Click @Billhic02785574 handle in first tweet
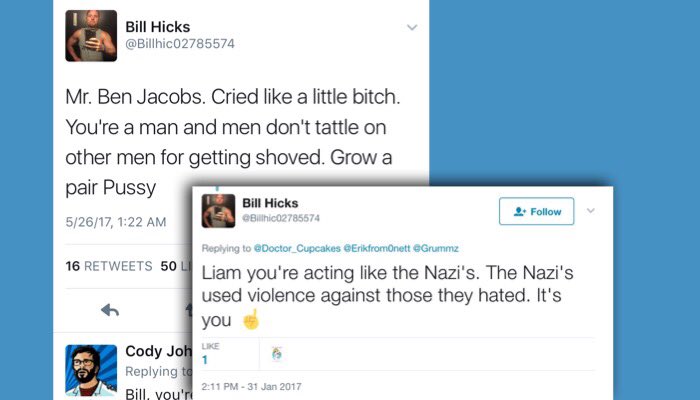Viewport: 700px width, 400px height. point(179,44)
